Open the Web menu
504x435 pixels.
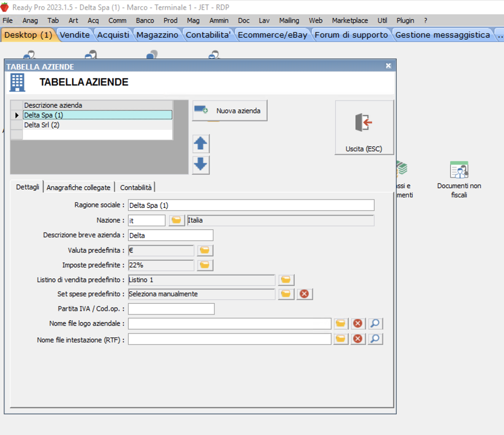point(316,20)
